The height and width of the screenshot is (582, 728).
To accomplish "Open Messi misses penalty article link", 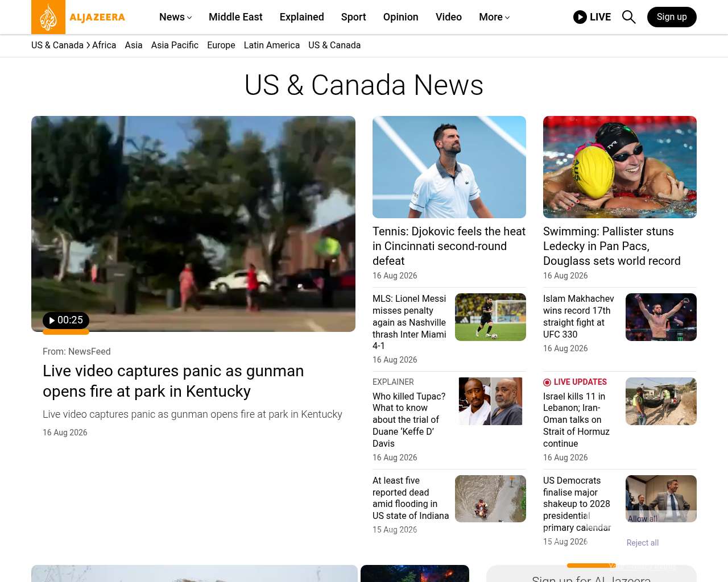I will [409, 322].
